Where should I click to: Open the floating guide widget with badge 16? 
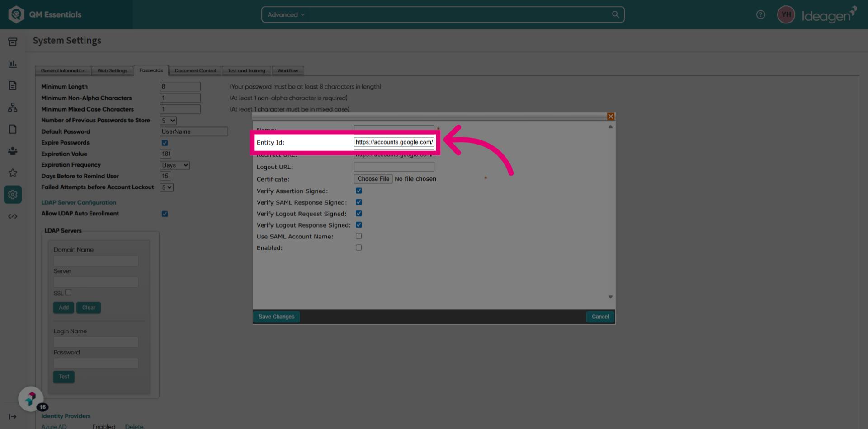[31, 399]
